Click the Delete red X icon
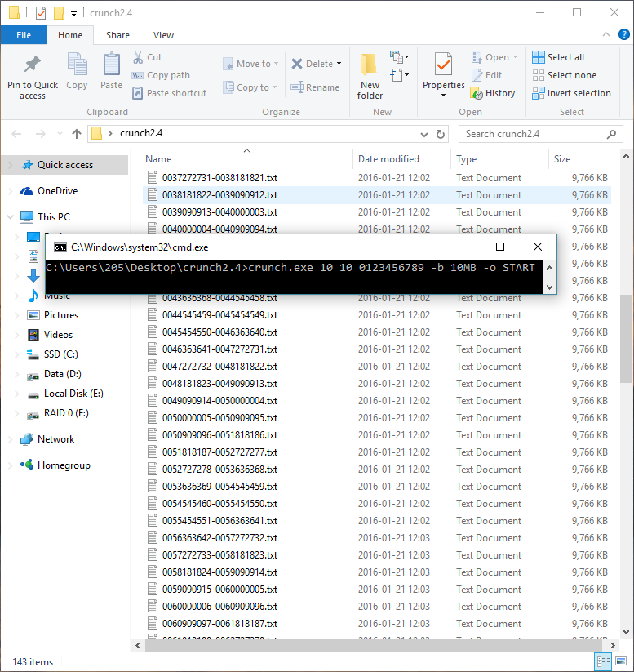Viewport: 634px width, 672px height. 297,64
